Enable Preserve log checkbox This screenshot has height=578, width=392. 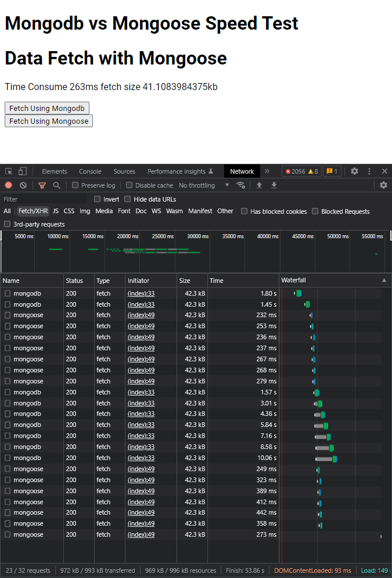pos(75,185)
